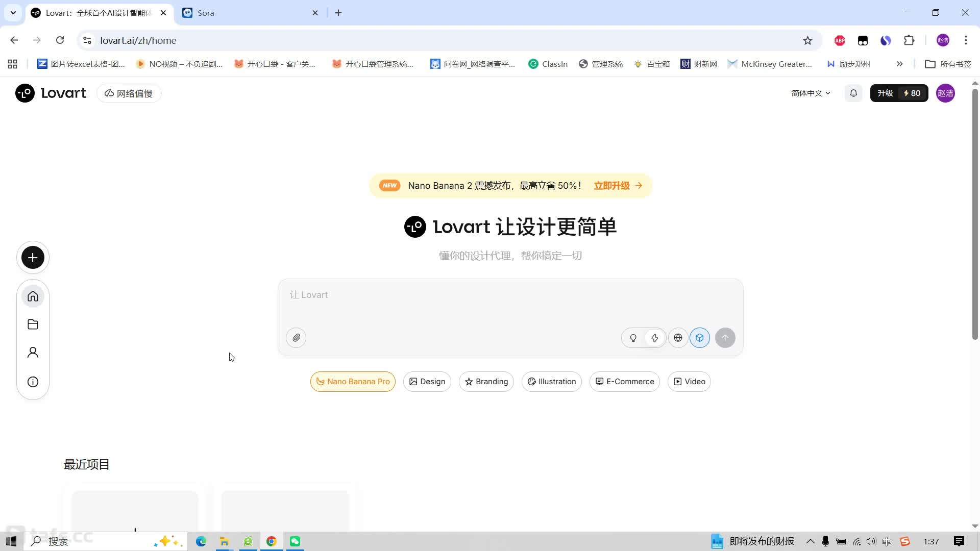Open WeChat from the taskbar
The image size is (980, 551).
(295, 541)
